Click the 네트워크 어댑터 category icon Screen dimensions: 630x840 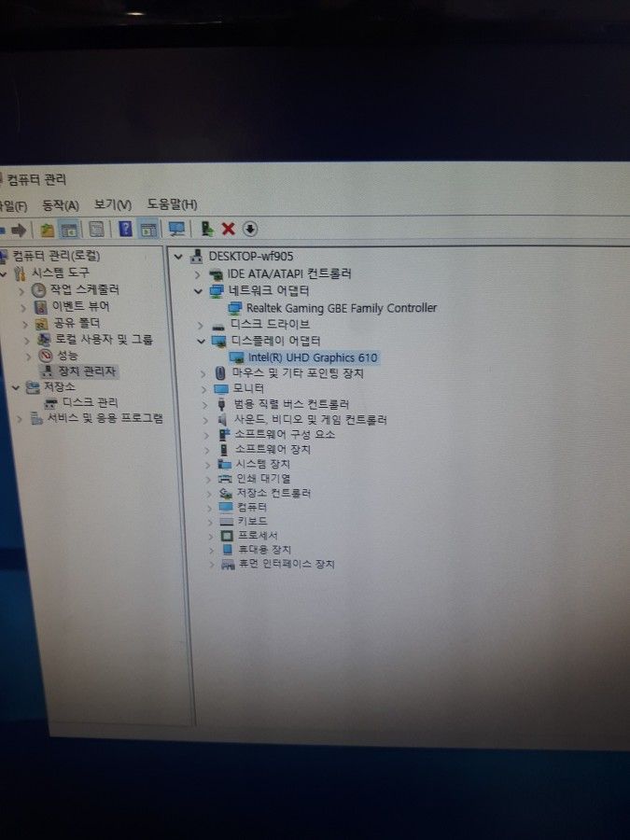(217, 291)
